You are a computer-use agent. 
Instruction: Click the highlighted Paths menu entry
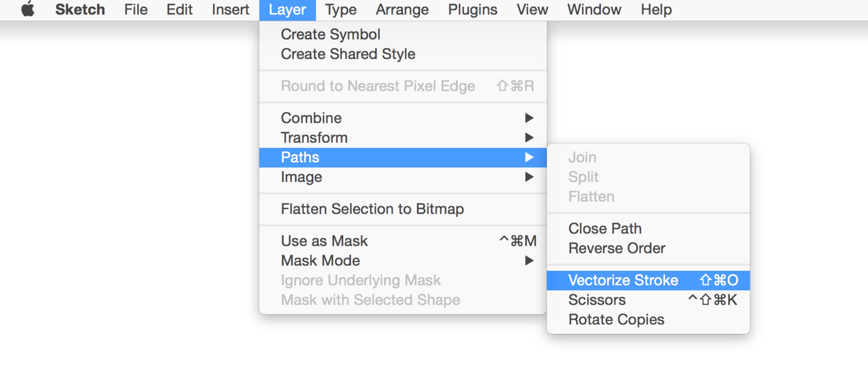click(300, 157)
